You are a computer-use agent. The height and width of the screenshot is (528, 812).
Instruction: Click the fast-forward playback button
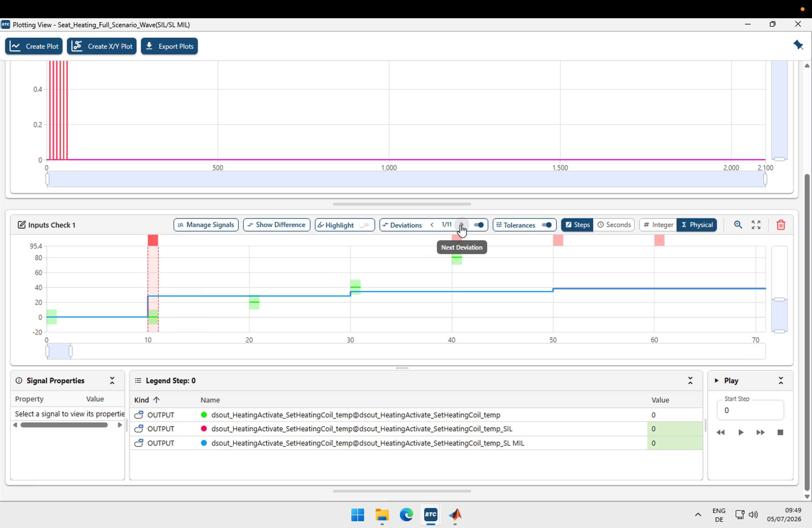click(760, 432)
